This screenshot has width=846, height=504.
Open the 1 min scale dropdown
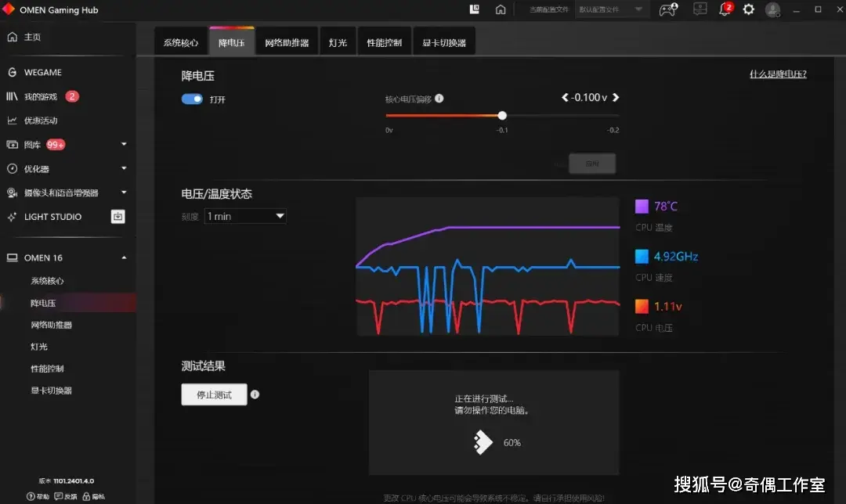tap(245, 216)
